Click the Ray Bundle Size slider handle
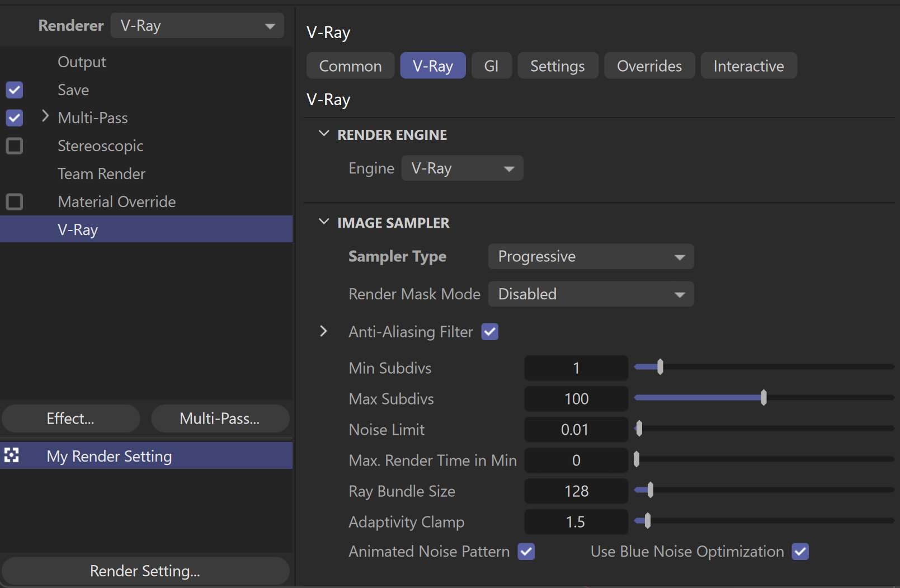This screenshot has height=588, width=900. click(x=651, y=490)
